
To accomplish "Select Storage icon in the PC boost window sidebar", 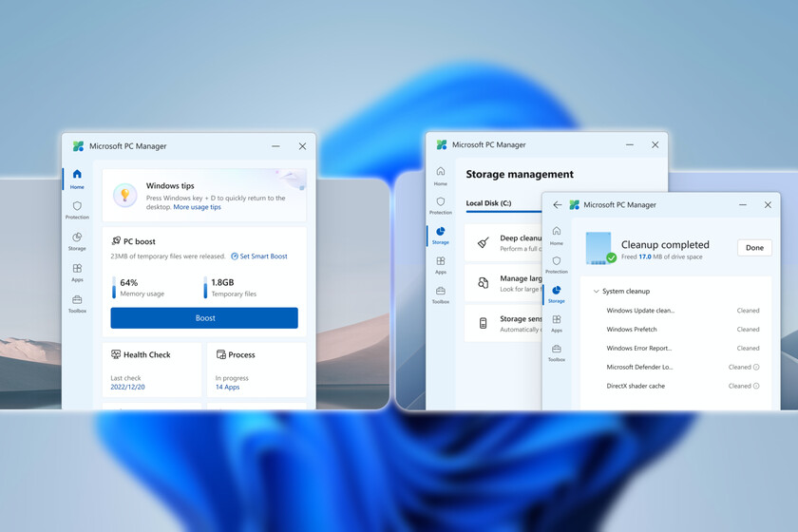I will click(77, 238).
